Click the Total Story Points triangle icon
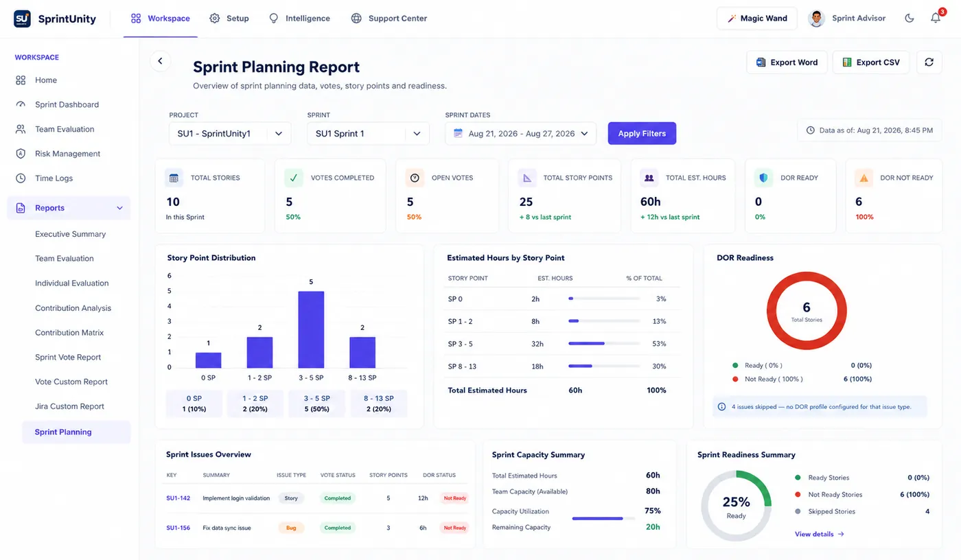 tap(527, 178)
